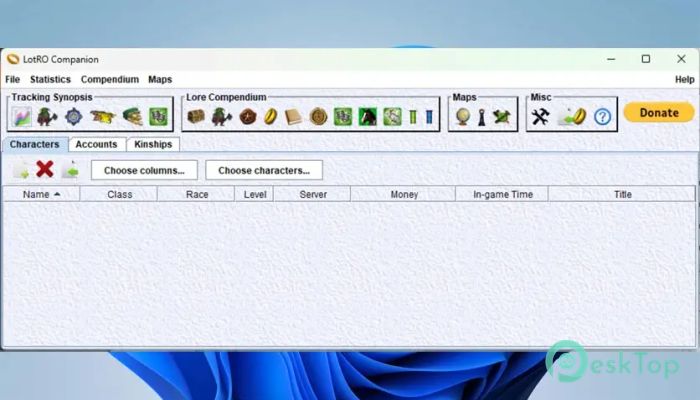Switch to the Kinships tab
This screenshot has width=700, height=400.
(x=153, y=144)
